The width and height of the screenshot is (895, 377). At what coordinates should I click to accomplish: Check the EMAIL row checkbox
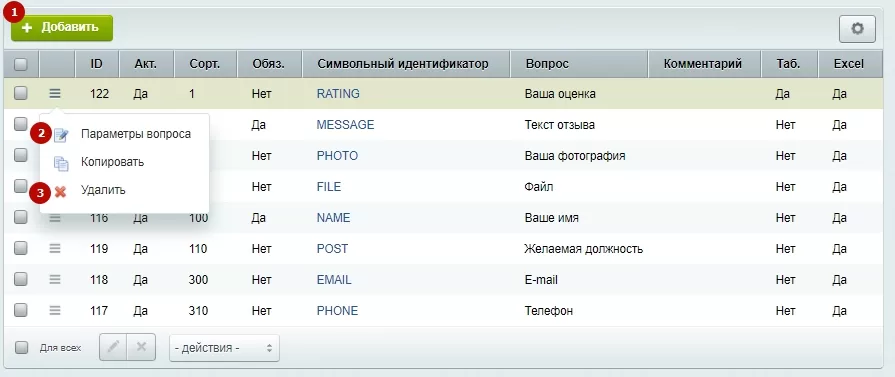[21, 279]
